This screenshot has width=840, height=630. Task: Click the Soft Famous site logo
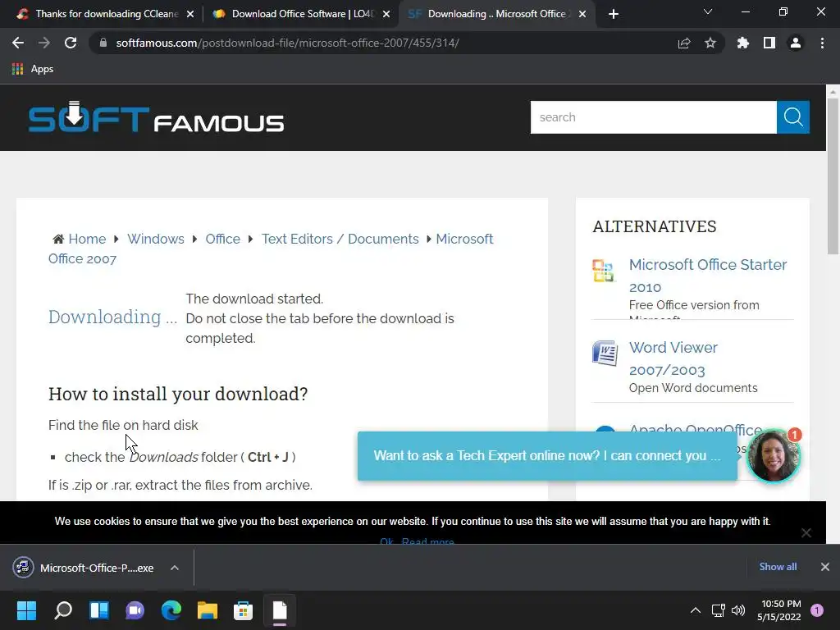click(x=156, y=116)
